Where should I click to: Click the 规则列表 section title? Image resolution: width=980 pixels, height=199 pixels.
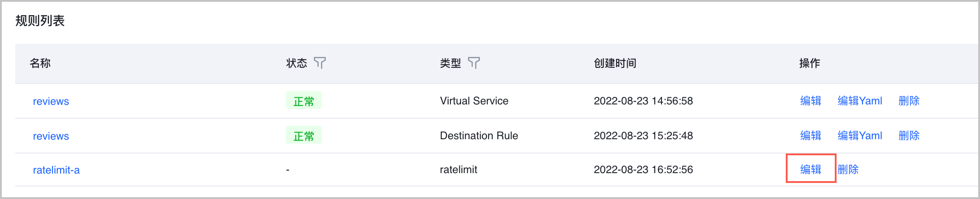tap(40, 21)
